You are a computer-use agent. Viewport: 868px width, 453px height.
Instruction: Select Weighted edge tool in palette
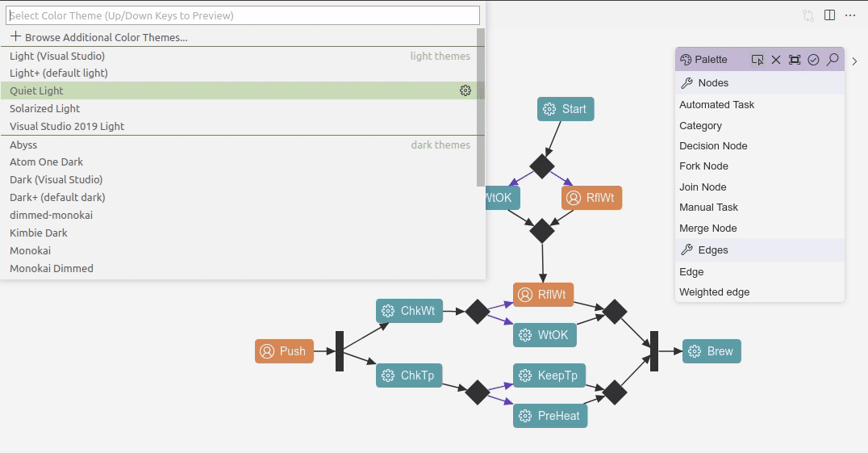[714, 292]
